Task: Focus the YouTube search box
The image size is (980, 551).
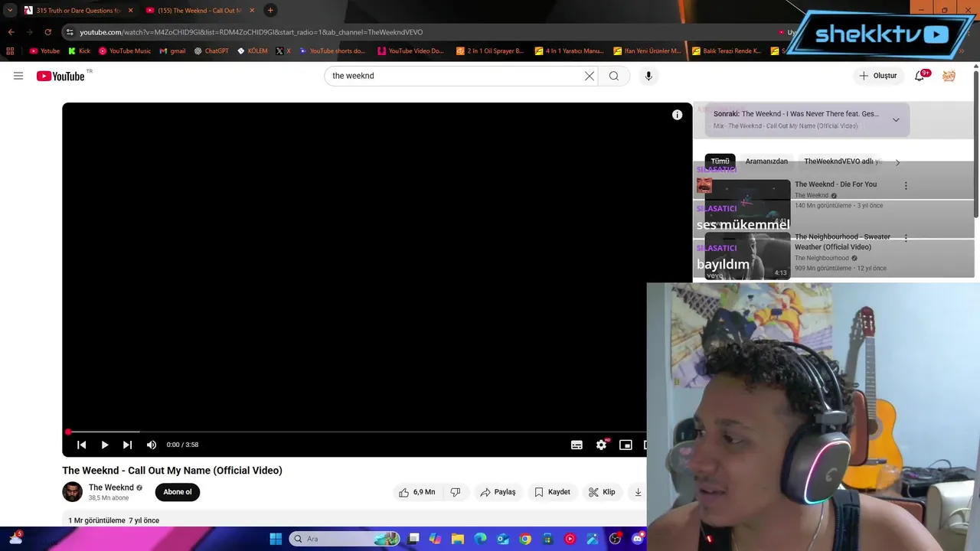Action: click(x=456, y=76)
